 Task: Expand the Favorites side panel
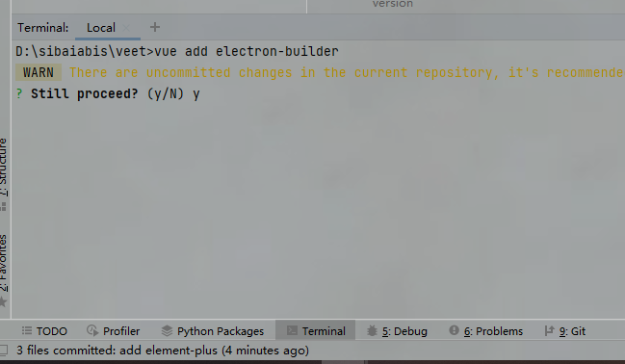pyautogui.click(x=4, y=263)
